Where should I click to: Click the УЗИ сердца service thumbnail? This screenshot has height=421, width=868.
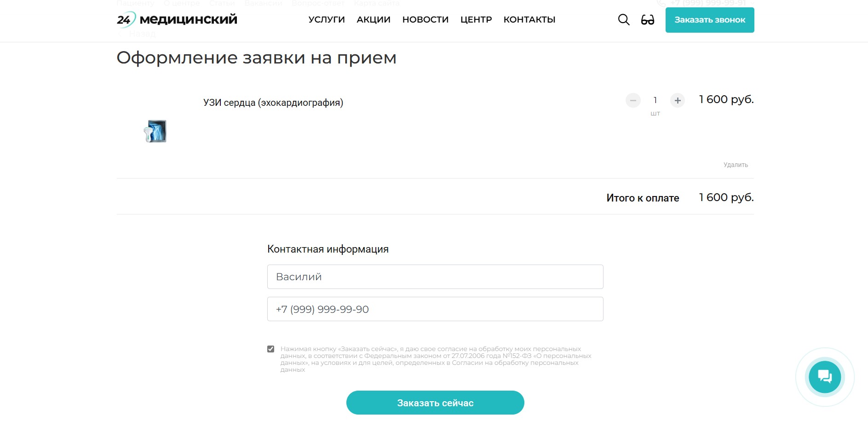[x=155, y=131]
